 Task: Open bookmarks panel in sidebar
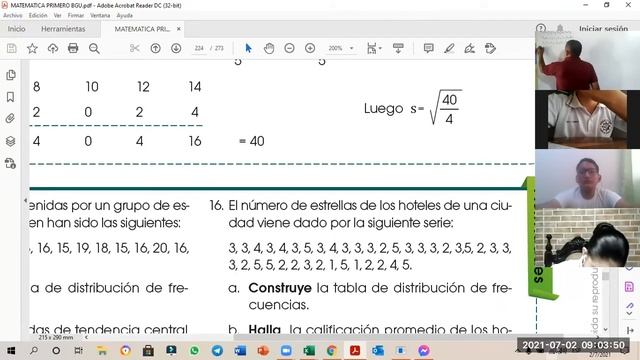click(11, 97)
